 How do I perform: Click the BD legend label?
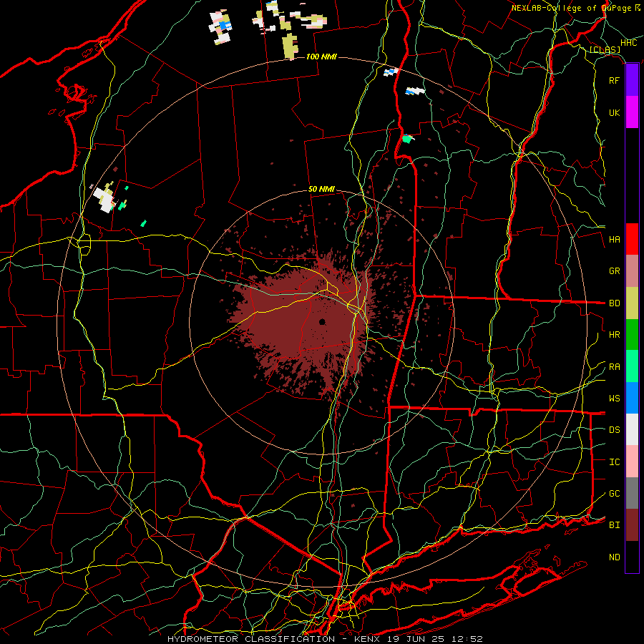click(614, 303)
